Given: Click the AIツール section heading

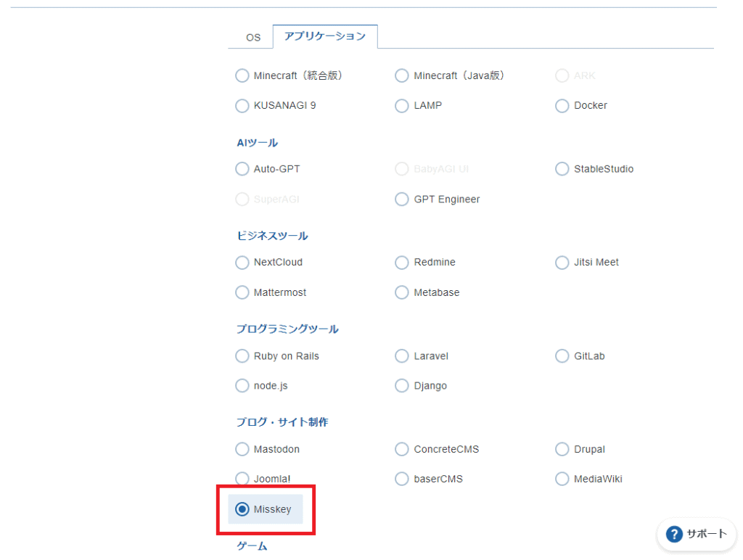Looking at the screenshot, I should pyautogui.click(x=258, y=143).
